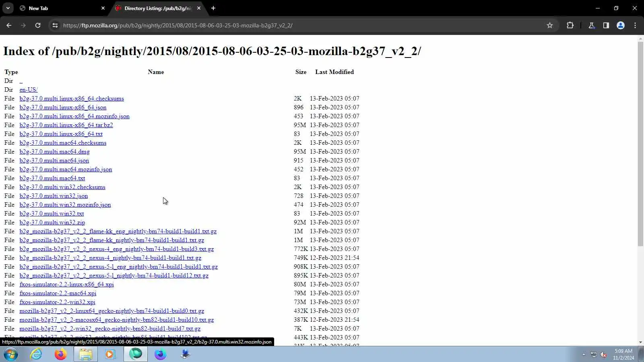Switch to the New Tab tab
This screenshot has height=362, width=644.
pyautogui.click(x=62, y=8)
